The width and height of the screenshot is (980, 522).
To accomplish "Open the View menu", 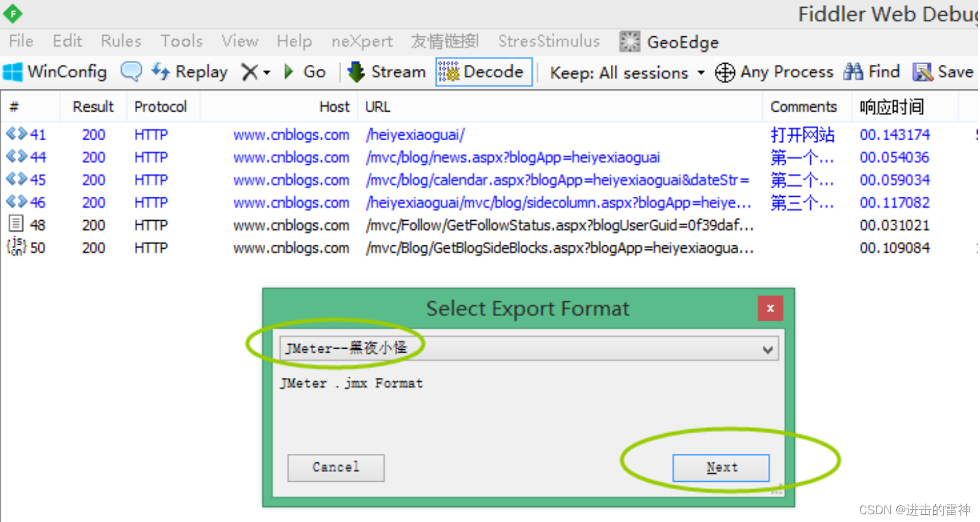I will pos(240,42).
